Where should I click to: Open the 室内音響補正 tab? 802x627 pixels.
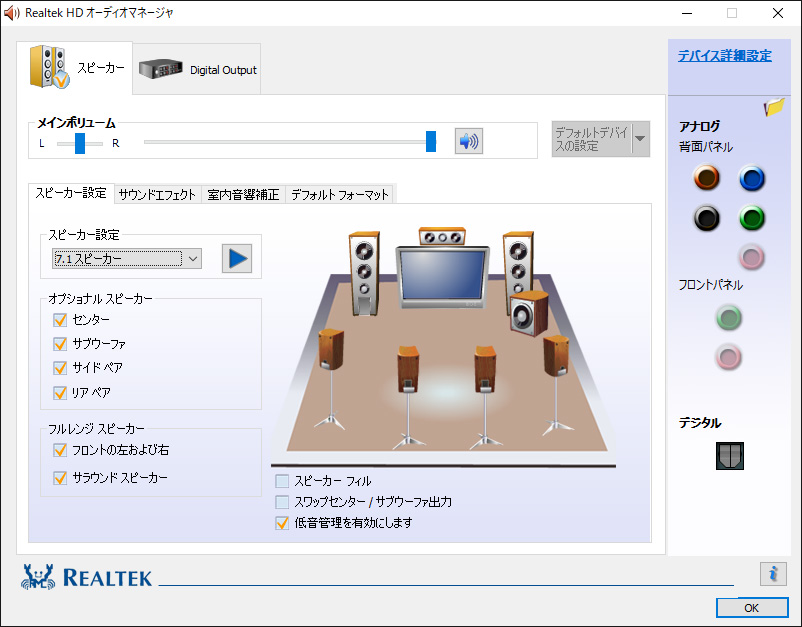click(x=243, y=194)
